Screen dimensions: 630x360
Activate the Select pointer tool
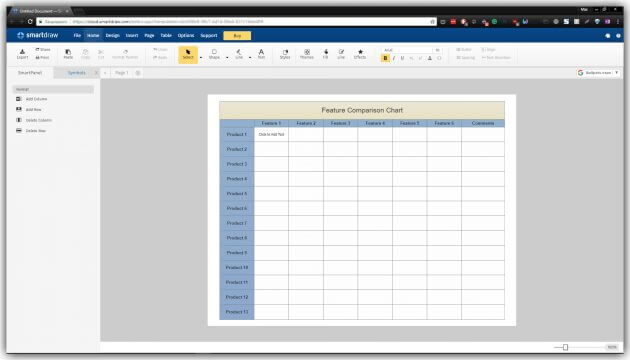click(x=188, y=54)
